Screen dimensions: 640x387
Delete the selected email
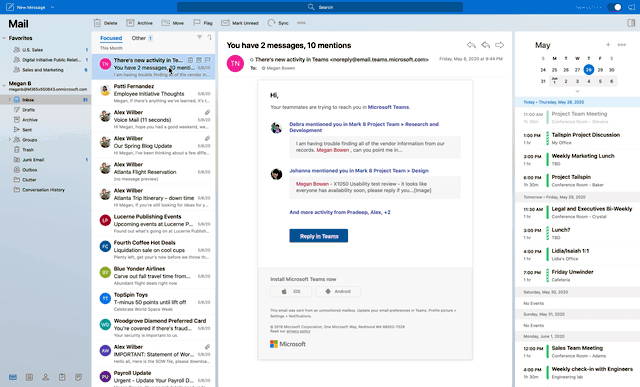105,23
